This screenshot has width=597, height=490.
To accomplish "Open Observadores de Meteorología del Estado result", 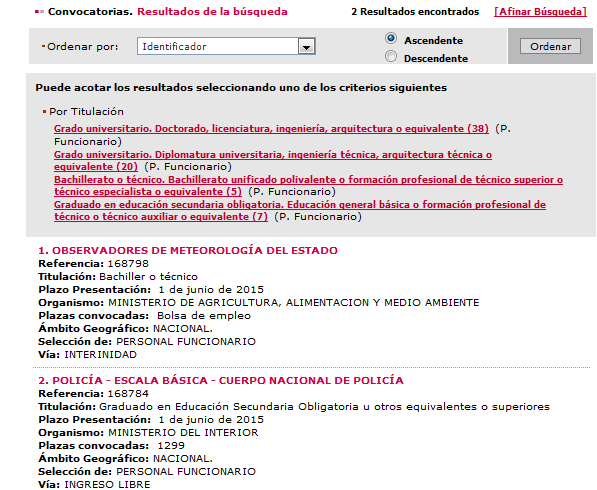I will 188,251.
